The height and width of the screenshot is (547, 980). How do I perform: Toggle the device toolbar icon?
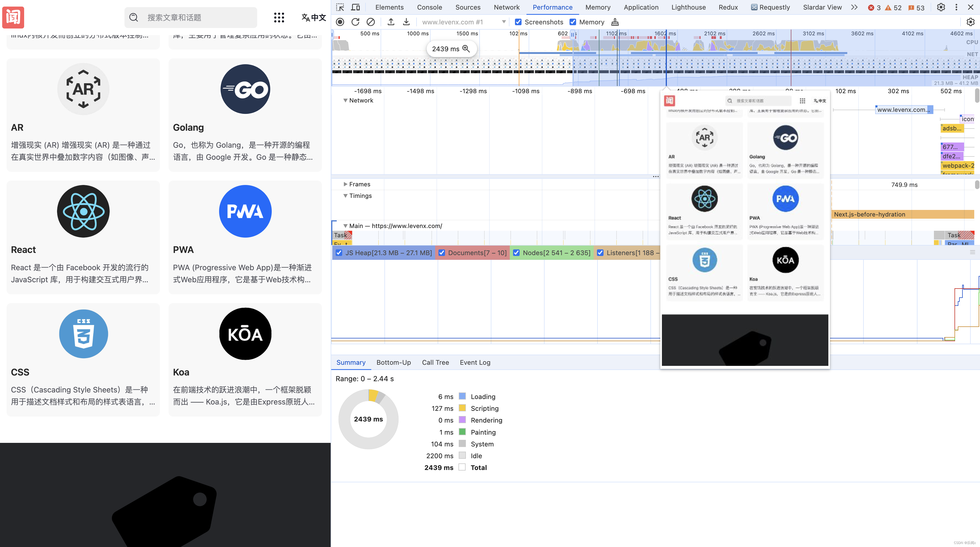[x=355, y=7]
